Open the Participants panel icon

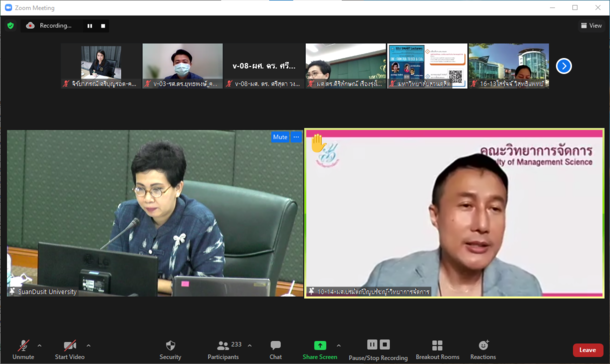point(223,345)
